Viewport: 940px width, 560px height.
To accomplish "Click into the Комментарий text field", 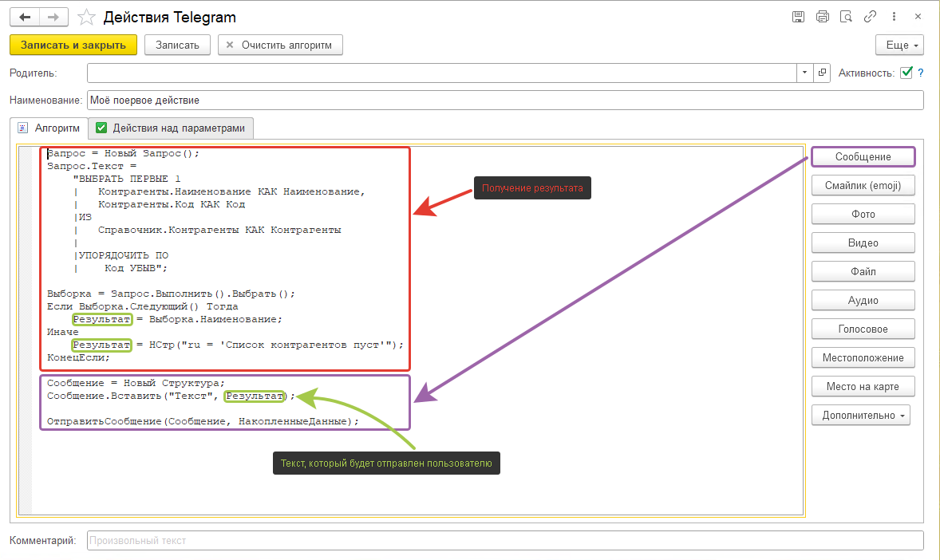I will coord(504,541).
